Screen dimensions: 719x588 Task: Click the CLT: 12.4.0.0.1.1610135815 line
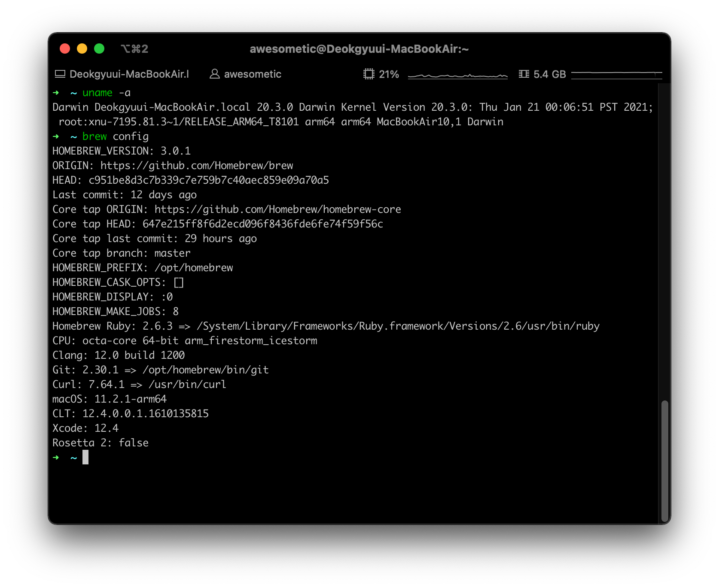[131, 414]
